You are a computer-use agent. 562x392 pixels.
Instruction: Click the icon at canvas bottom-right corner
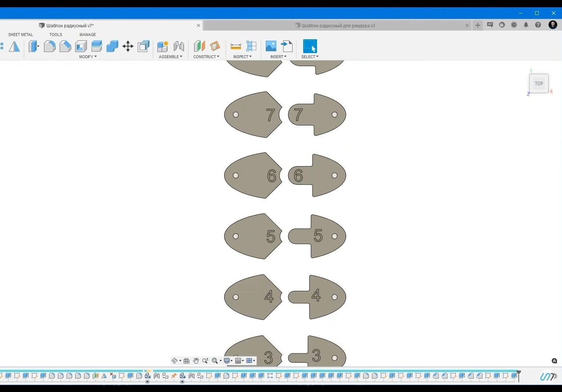pos(554,361)
